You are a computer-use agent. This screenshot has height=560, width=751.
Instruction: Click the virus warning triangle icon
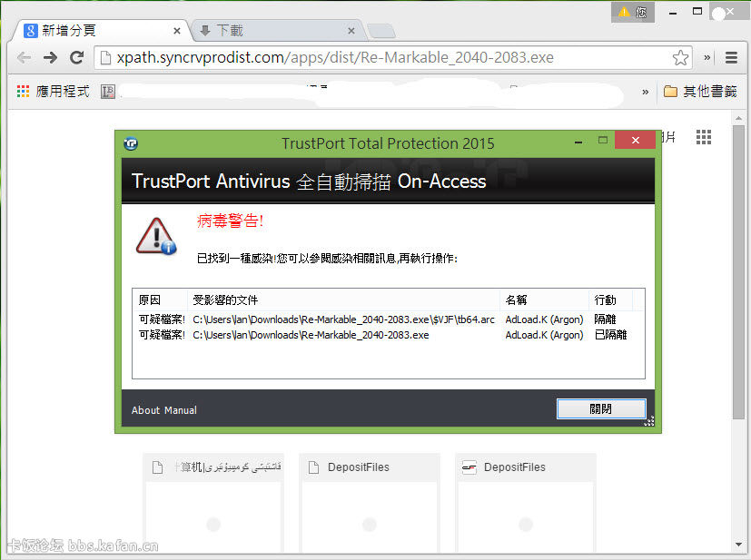point(155,235)
